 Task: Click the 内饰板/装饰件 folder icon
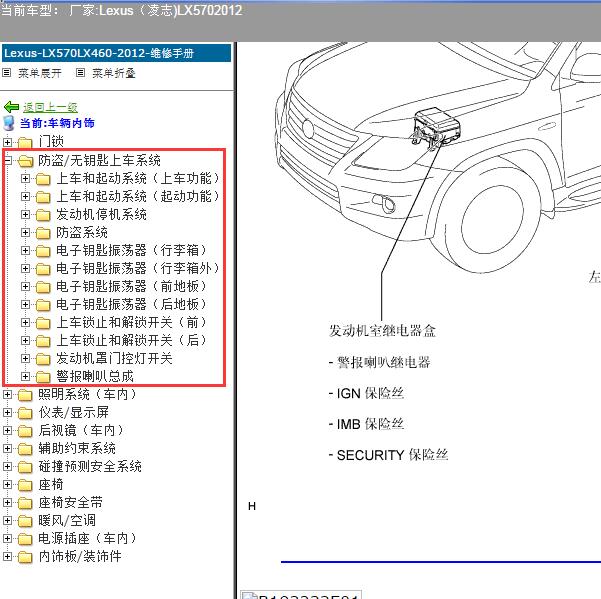click(25, 557)
